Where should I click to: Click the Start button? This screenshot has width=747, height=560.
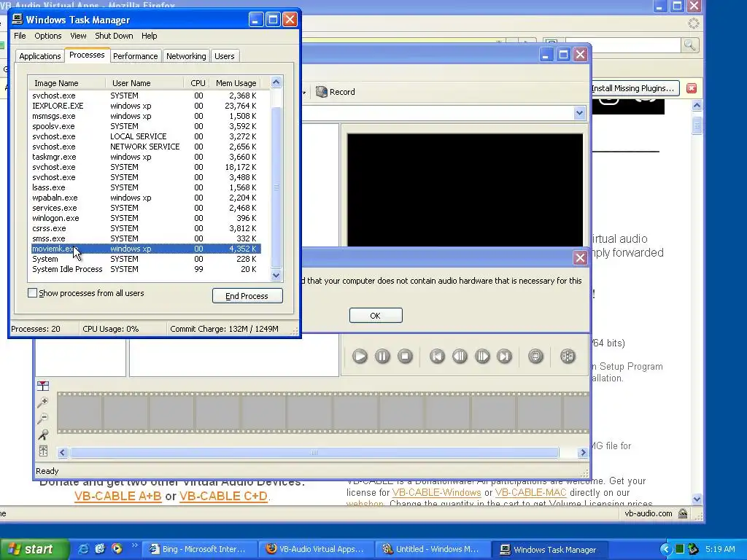[34, 549]
